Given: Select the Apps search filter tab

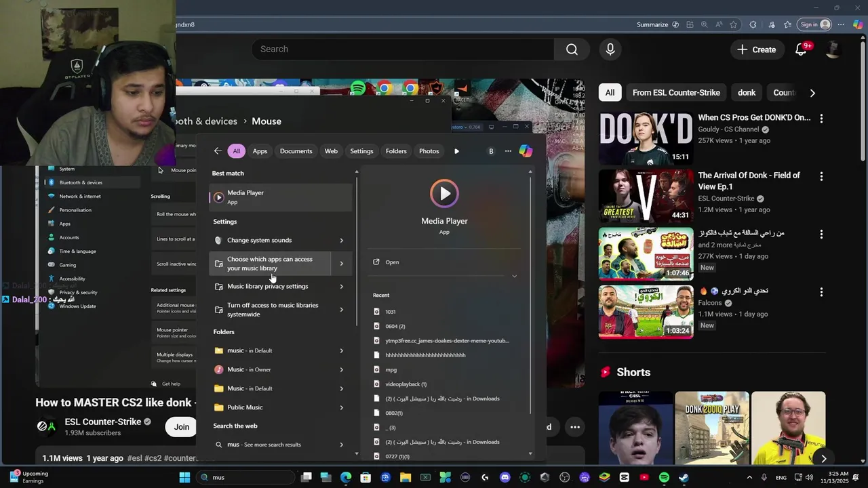Looking at the screenshot, I should (260, 151).
